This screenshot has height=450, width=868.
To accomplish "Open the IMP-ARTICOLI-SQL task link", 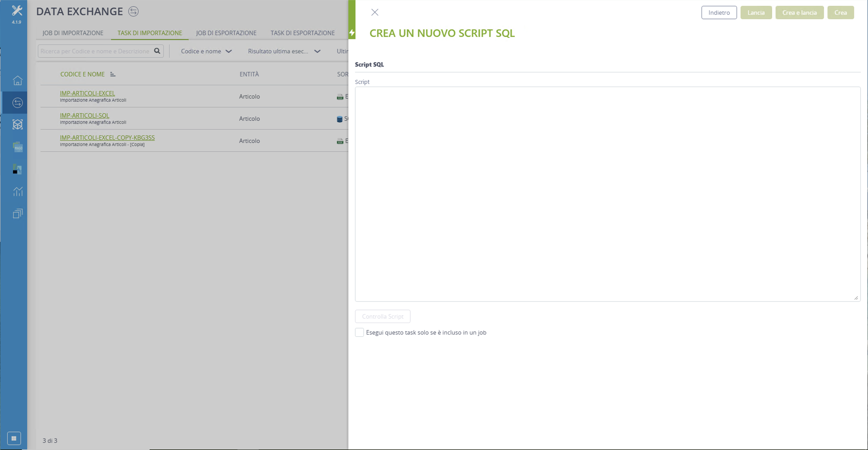I will pos(85,115).
